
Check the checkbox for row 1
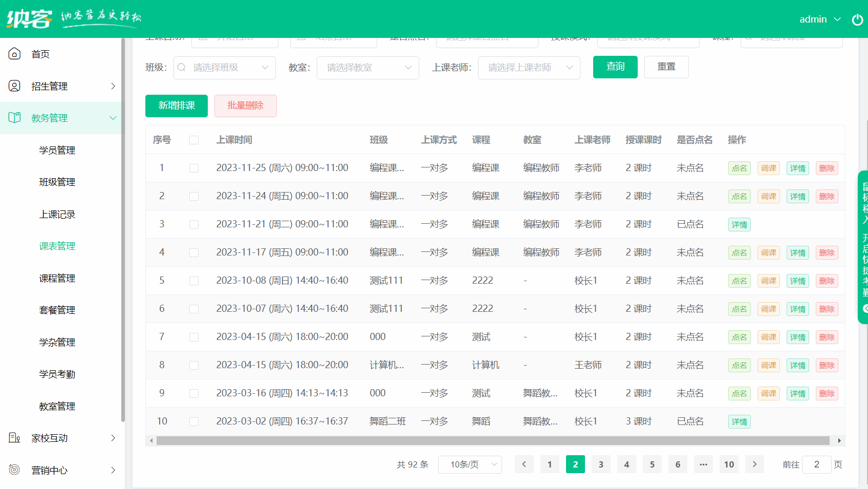coord(194,168)
